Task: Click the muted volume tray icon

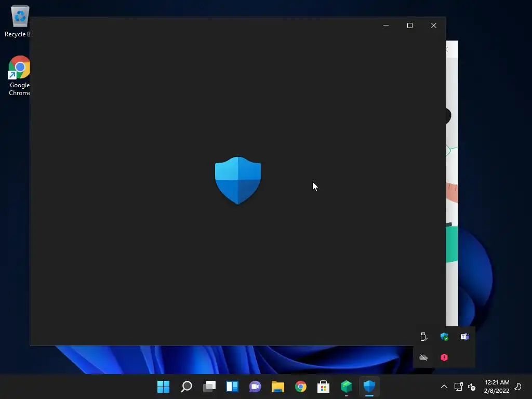Action: point(472,387)
